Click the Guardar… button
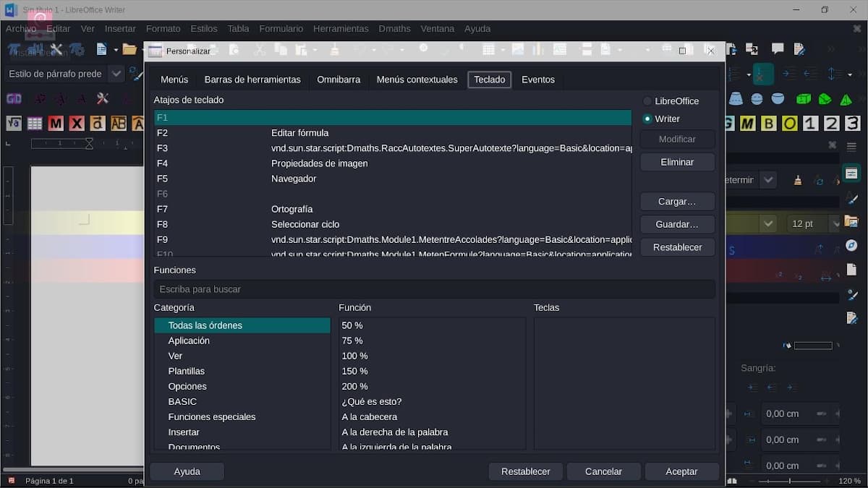Image resolution: width=868 pixels, height=488 pixels. (678, 224)
